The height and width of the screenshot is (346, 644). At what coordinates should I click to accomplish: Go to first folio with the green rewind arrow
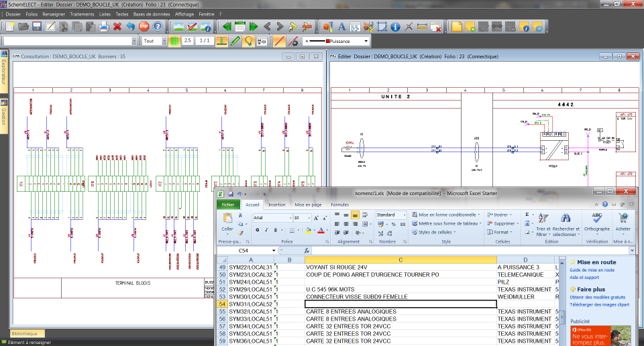227,27
